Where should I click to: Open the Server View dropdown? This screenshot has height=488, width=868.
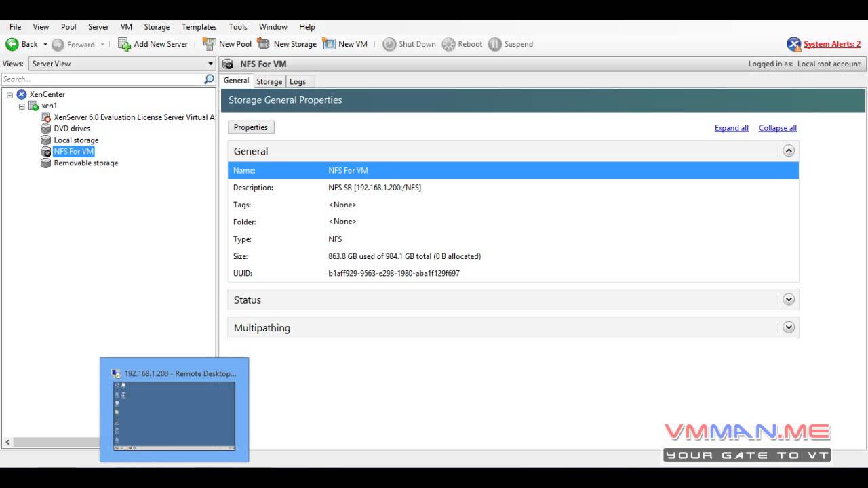(x=122, y=64)
